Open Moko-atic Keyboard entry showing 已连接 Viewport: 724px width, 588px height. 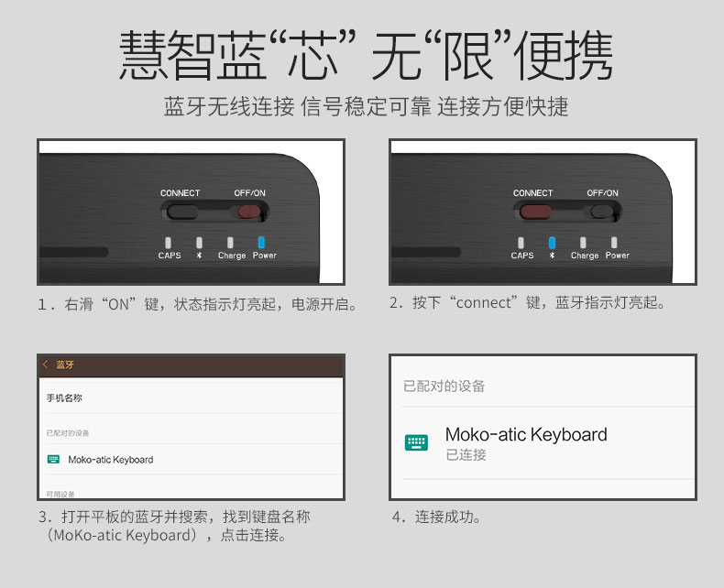click(x=549, y=443)
